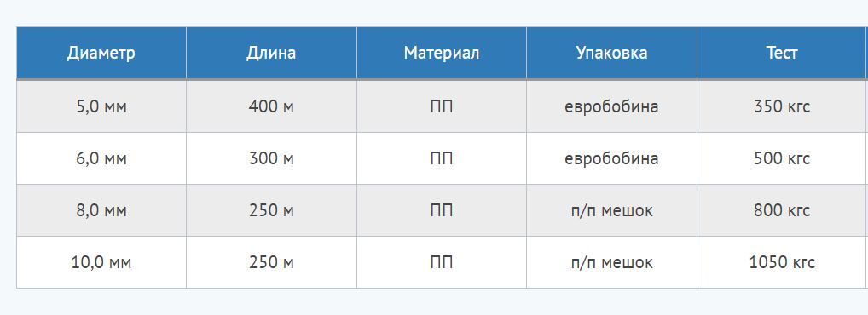This screenshot has width=868, height=315.
Task: Select the 1050 кгс test value
Action: coord(782,262)
